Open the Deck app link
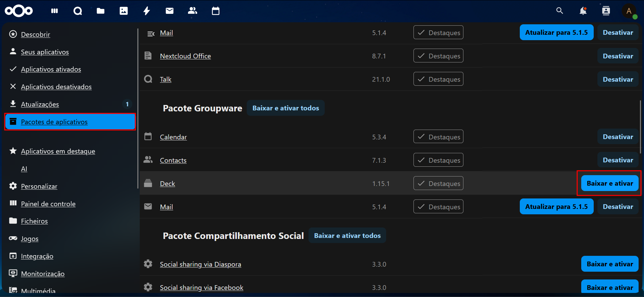 pos(167,184)
